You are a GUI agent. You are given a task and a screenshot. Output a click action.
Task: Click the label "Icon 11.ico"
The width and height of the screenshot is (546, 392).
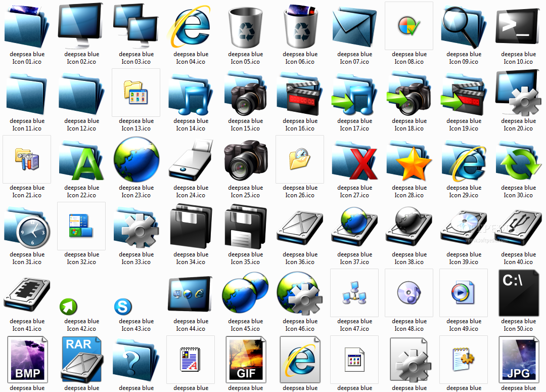pos(27,128)
